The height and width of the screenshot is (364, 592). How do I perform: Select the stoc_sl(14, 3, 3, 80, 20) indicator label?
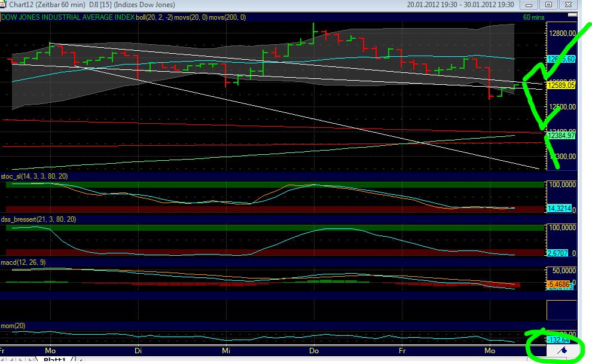click(x=34, y=176)
